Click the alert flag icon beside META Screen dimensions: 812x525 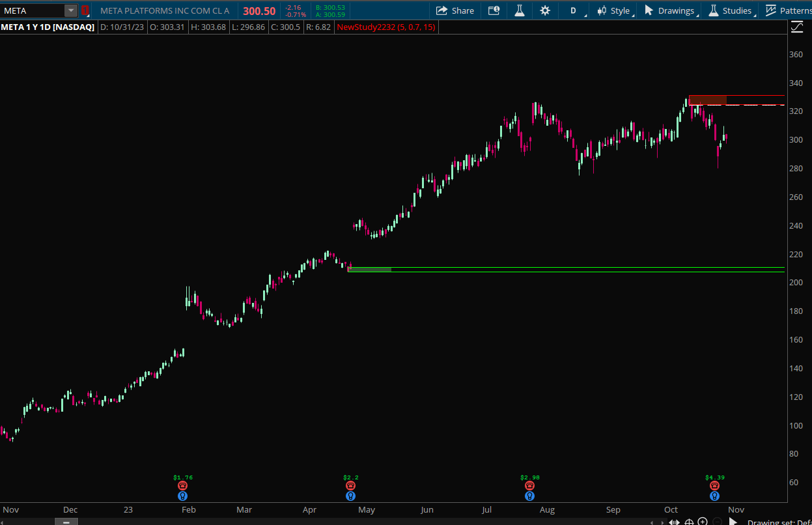point(85,10)
